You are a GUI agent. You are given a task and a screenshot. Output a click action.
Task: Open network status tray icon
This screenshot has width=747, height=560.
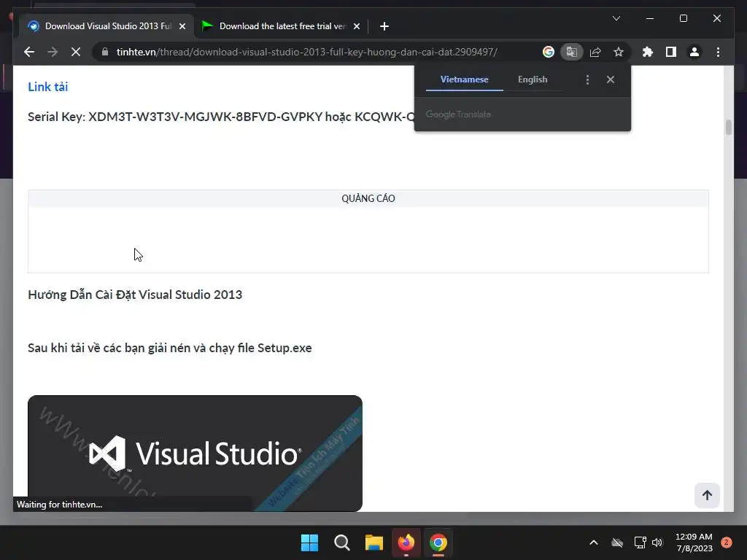640,542
